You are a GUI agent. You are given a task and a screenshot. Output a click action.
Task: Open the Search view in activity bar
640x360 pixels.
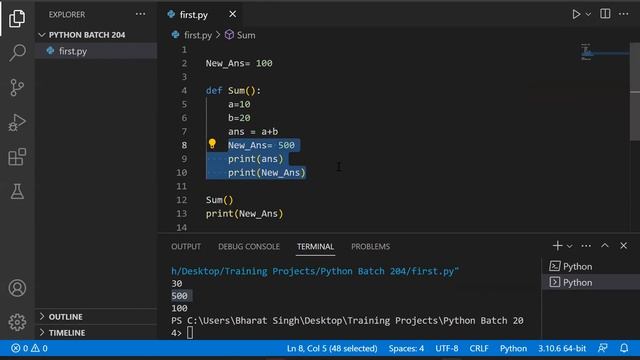17,53
